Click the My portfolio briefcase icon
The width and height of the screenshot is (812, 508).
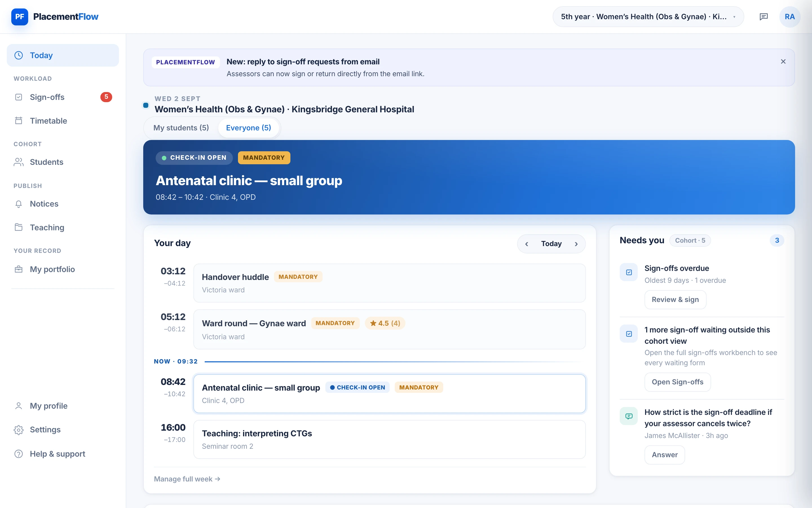(19, 269)
